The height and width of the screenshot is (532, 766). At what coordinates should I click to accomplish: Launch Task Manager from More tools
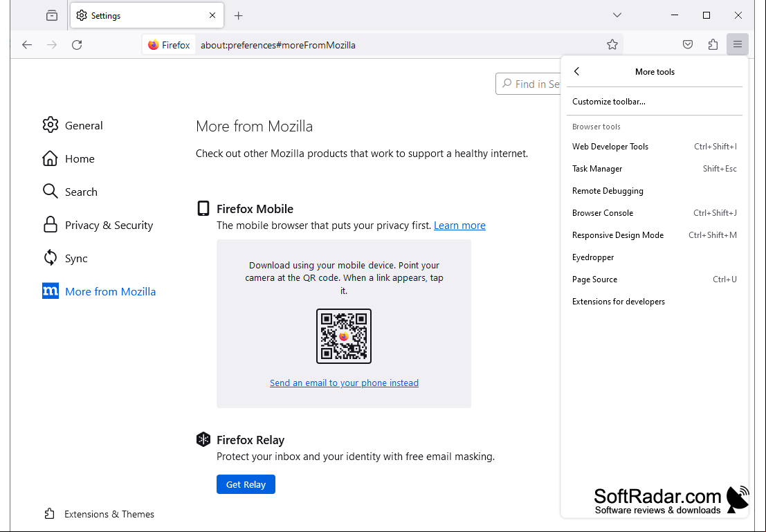point(655,169)
